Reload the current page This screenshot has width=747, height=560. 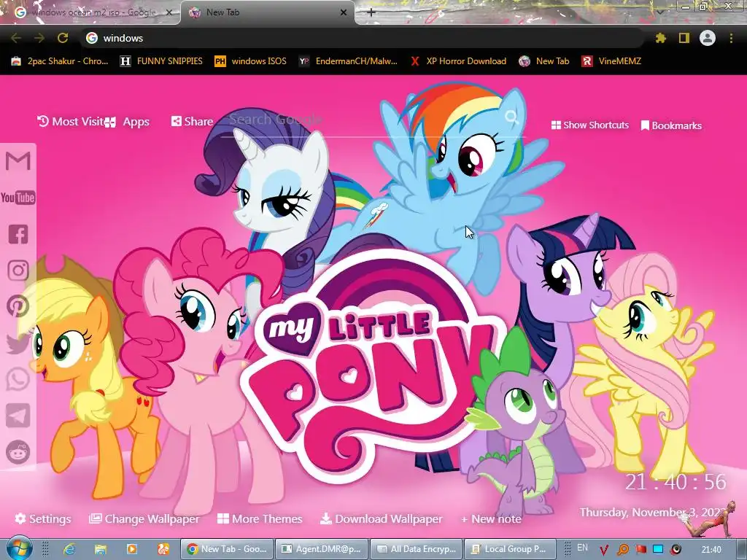point(63,38)
